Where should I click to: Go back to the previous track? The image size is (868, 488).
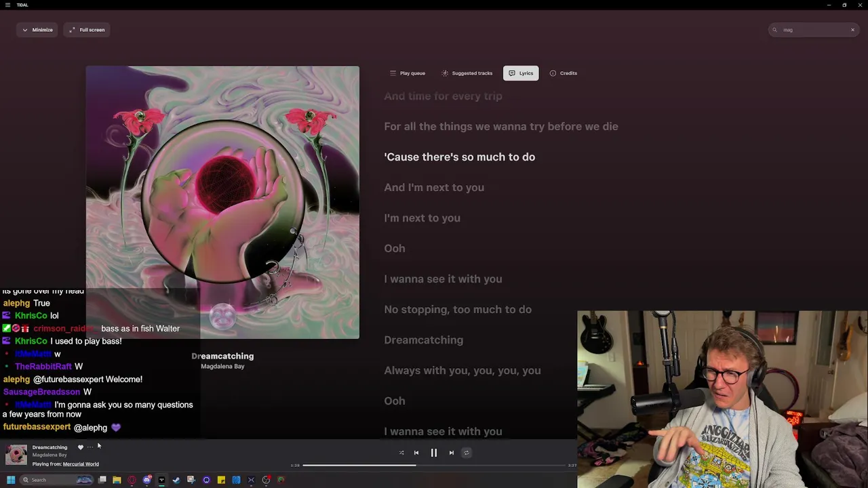(x=416, y=453)
